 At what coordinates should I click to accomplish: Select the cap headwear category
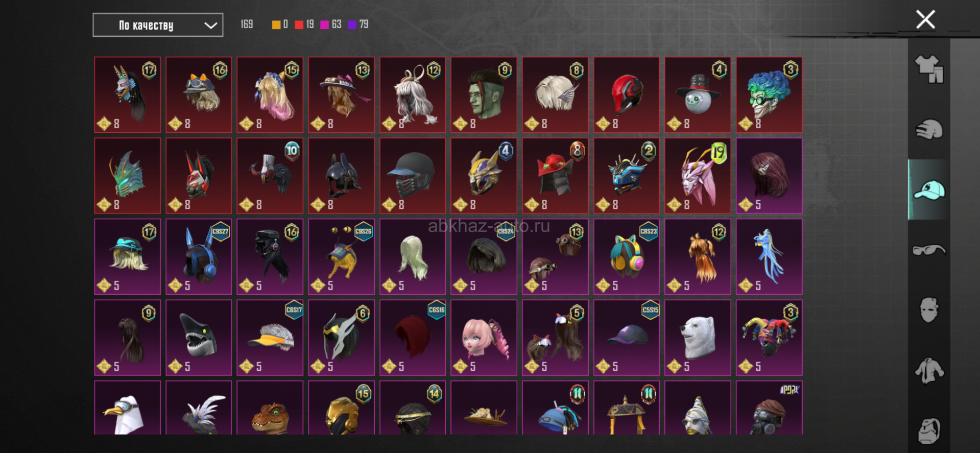[x=929, y=190]
